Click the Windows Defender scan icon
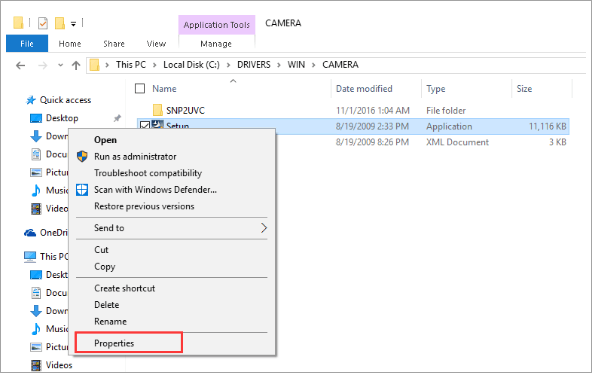This screenshot has height=373, width=592. pos(82,190)
